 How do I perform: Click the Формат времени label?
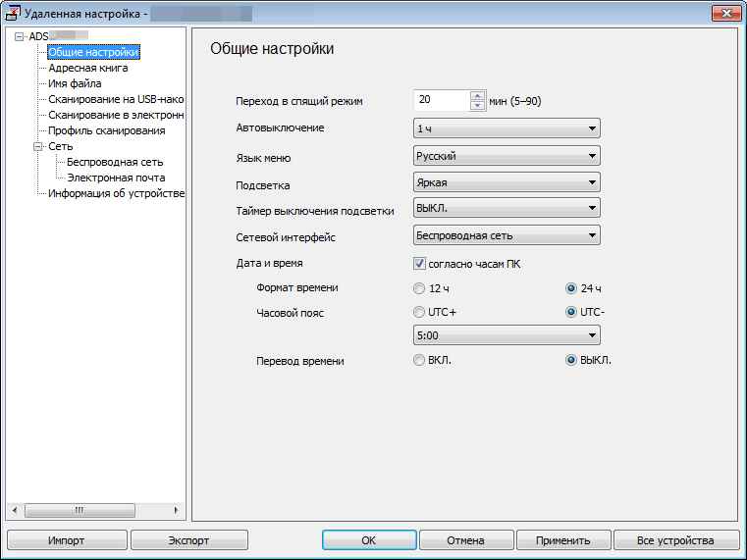297,288
